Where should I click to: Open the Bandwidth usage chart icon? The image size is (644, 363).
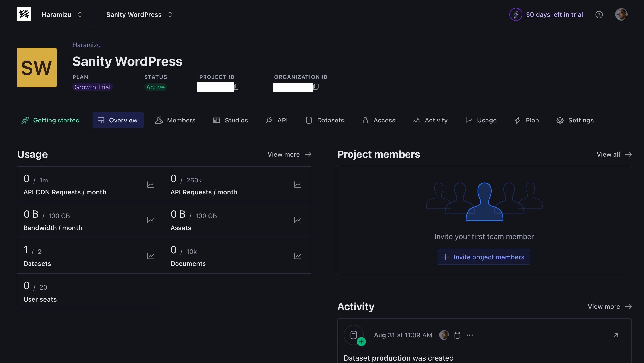pyautogui.click(x=150, y=220)
